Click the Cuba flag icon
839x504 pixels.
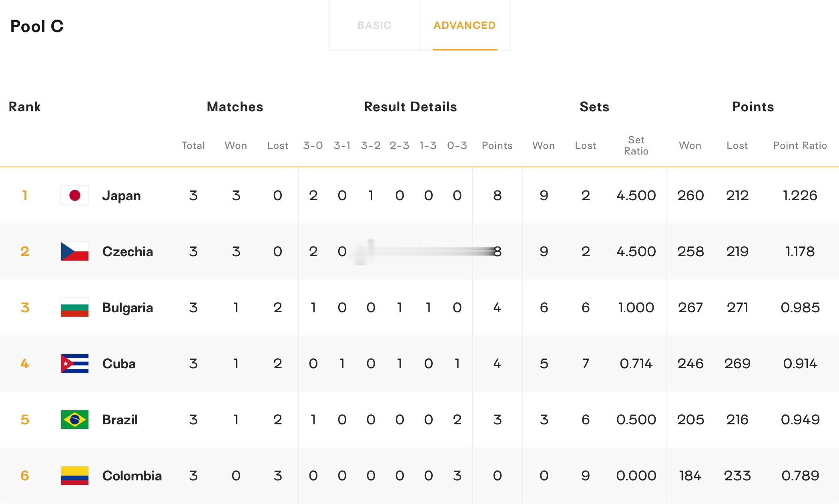pos(75,363)
